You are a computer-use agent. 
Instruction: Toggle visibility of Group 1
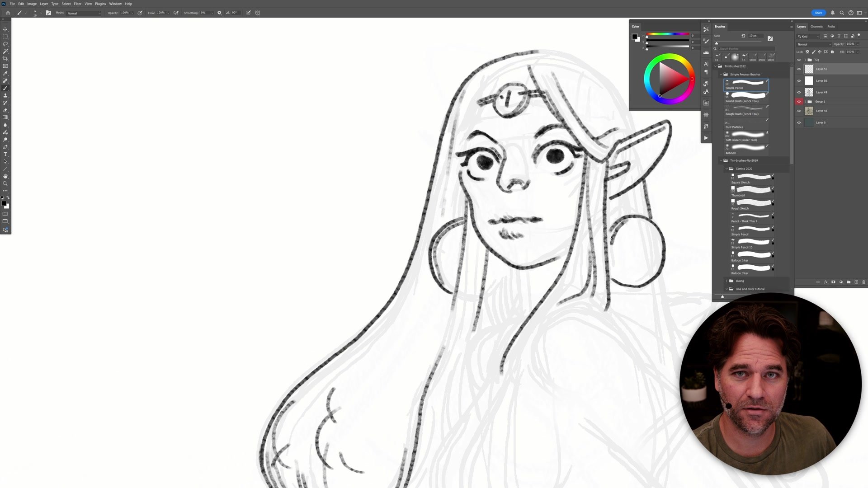pos(799,102)
